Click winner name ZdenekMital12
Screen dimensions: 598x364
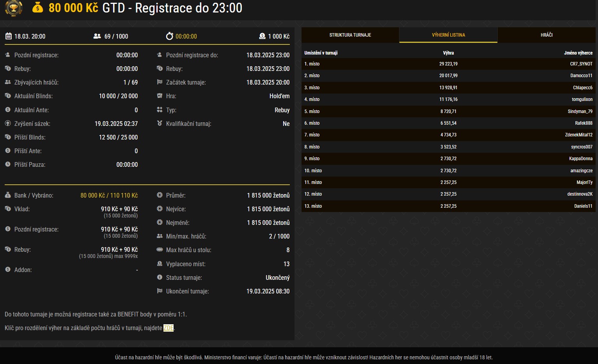tap(578, 135)
